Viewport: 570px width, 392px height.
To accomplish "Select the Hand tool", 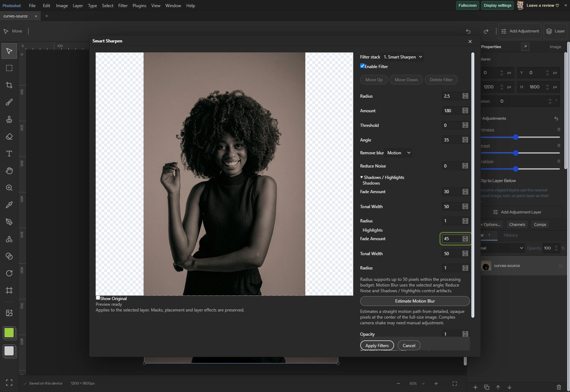I will click(9, 171).
